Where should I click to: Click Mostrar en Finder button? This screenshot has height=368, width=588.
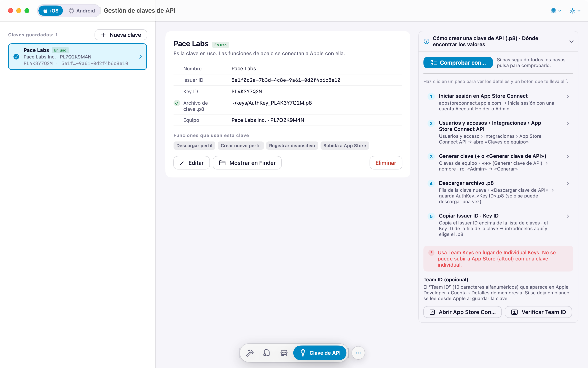click(247, 163)
